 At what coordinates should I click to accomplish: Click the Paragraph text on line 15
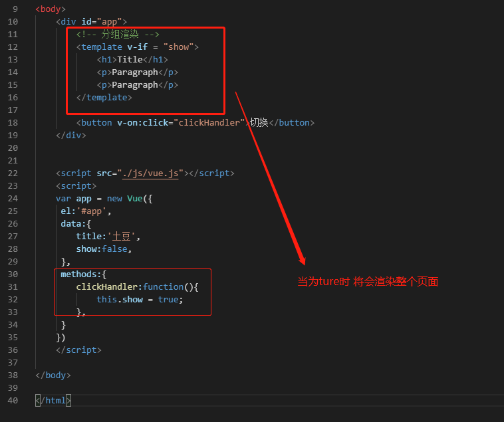tap(135, 85)
